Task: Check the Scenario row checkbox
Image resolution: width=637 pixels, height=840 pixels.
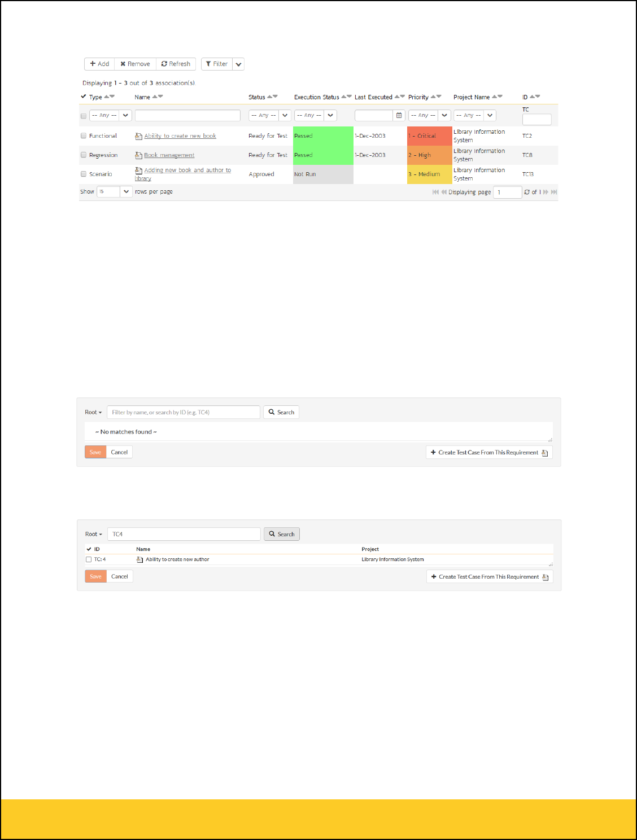Action: click(x=84, y=174)
